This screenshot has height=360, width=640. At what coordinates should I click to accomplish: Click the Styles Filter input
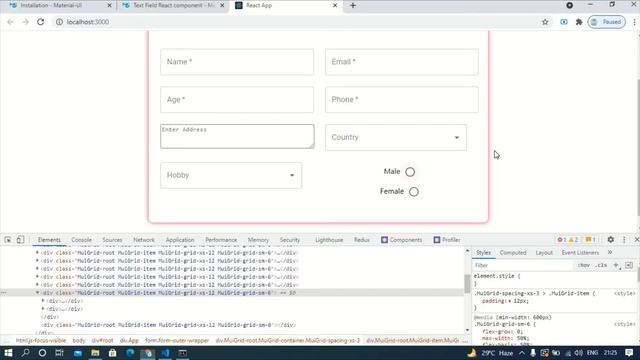tap(522, 265)
